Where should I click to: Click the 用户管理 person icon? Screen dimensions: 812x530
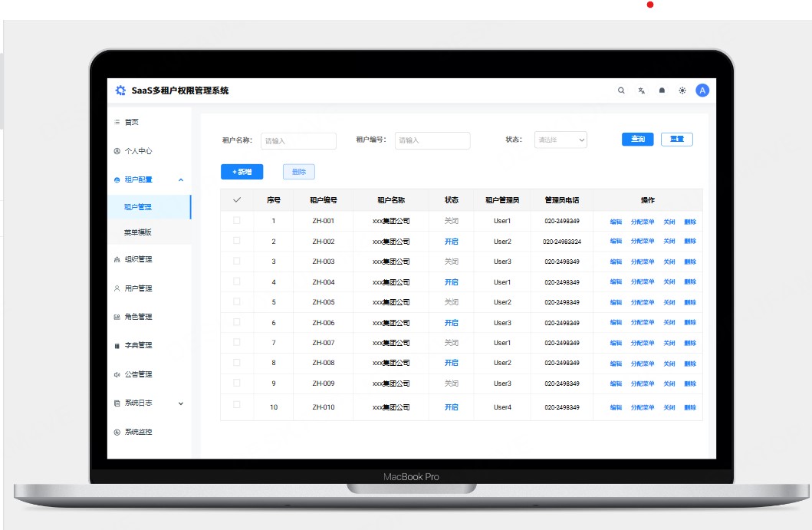(x=117, y=288)
